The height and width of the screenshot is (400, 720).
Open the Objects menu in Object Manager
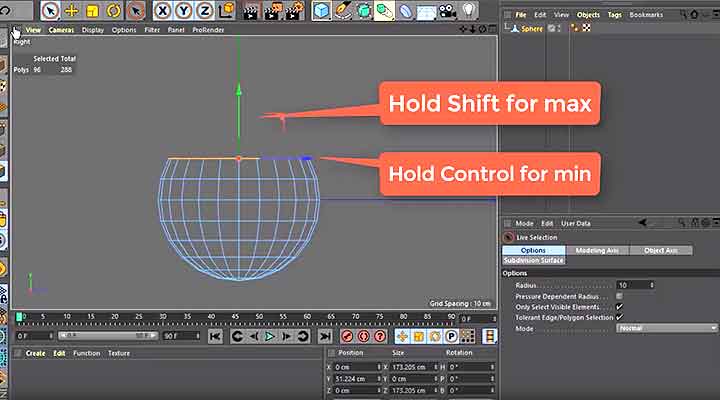(588, 15)
